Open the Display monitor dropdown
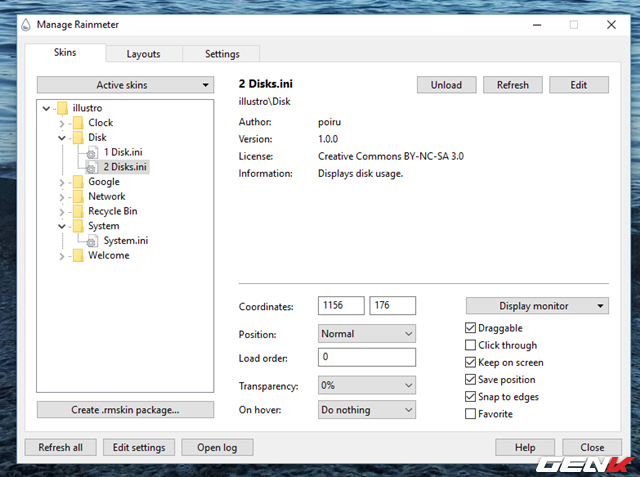This screenshot has height=477, width=640. click(x=537, y=306)
